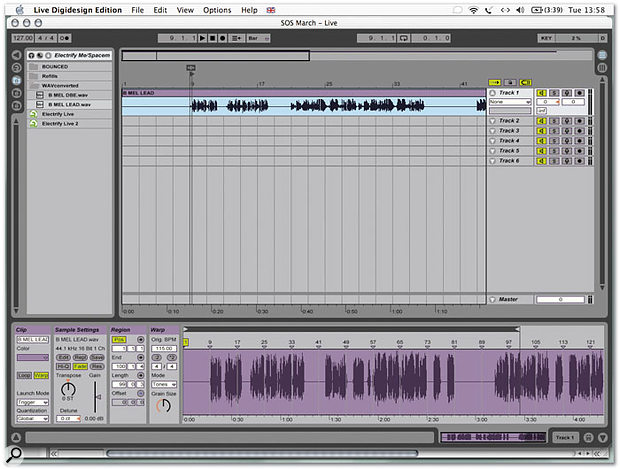Image resolution: width=620 pixels, height=469 pixels.
Task: Click the sample Repl button
Action: click(x=80, y=357)
